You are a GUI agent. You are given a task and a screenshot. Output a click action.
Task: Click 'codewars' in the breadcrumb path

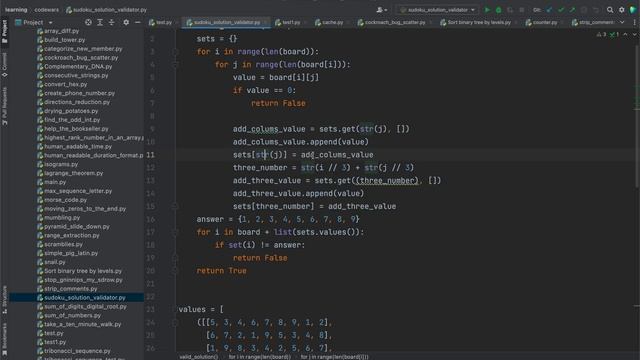click(x=47, y=10)
